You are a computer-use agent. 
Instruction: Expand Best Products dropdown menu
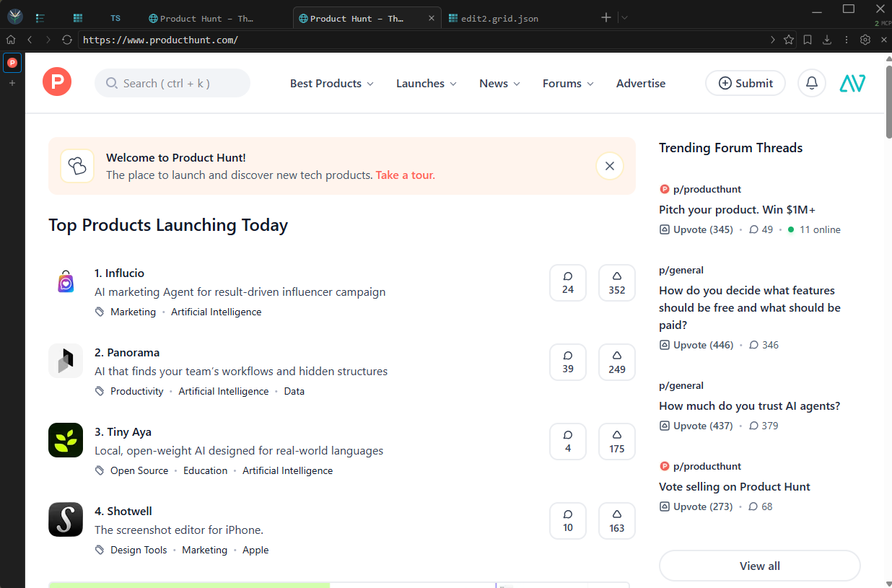click(332, 83)
